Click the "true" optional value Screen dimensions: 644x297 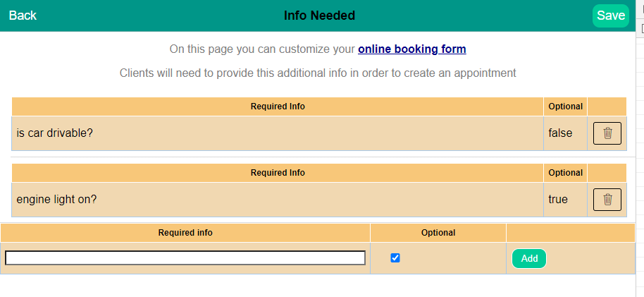tap(558, 200)
